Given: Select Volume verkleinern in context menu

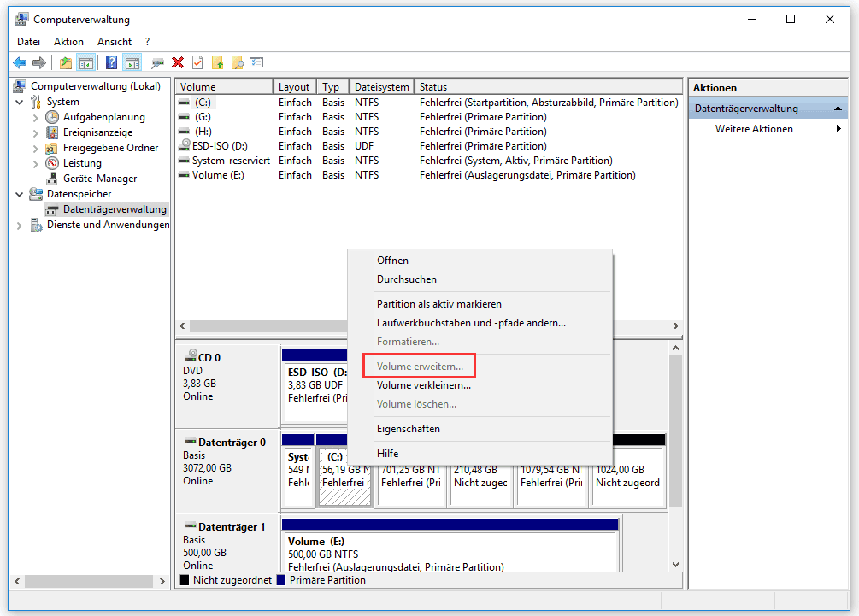Looking at the screenshot, I should click(480, 385).
